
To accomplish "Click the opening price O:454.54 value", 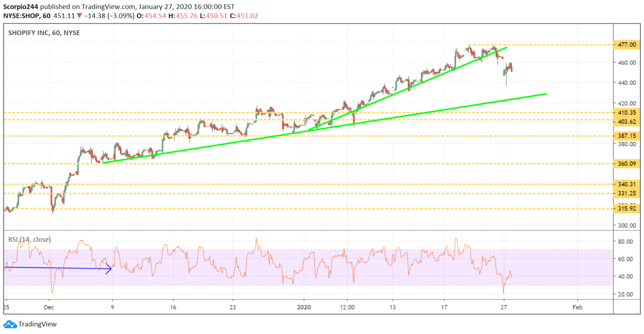I will click(152, 15).
